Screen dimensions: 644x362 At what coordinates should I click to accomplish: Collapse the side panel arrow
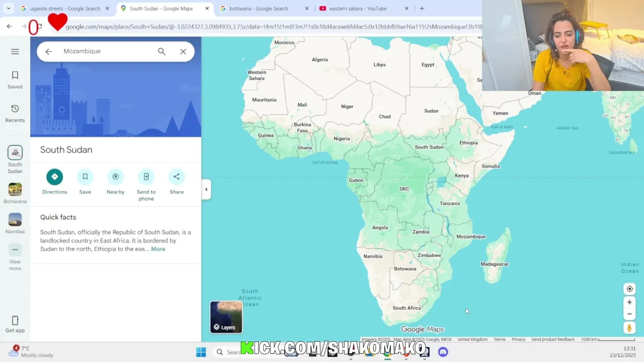206,190
